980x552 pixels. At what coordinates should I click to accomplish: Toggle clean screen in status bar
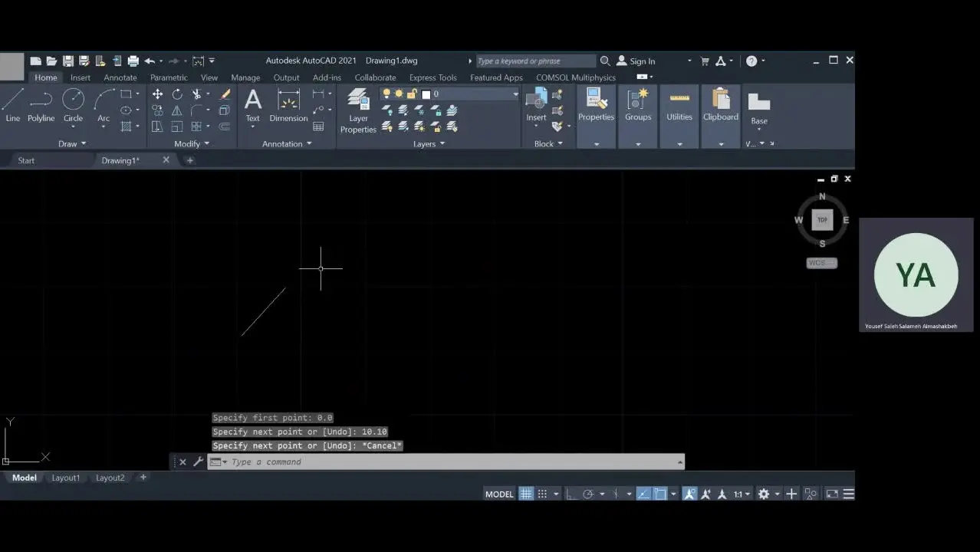point(832,494)
